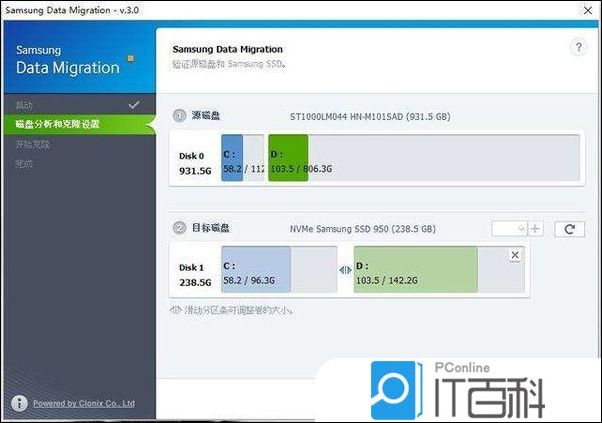
Task: Open the info icon at bottom left
Action: (x=19, y=403)
